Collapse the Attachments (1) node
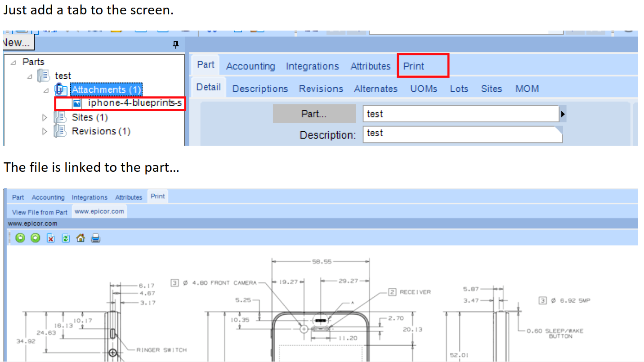 click(x=45, y=90)
